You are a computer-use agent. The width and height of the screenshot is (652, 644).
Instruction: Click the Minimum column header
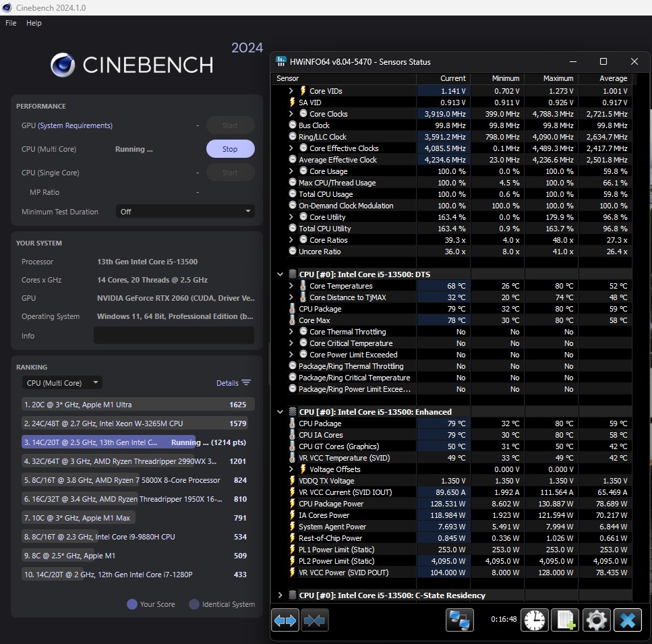[x=498, y=78]
